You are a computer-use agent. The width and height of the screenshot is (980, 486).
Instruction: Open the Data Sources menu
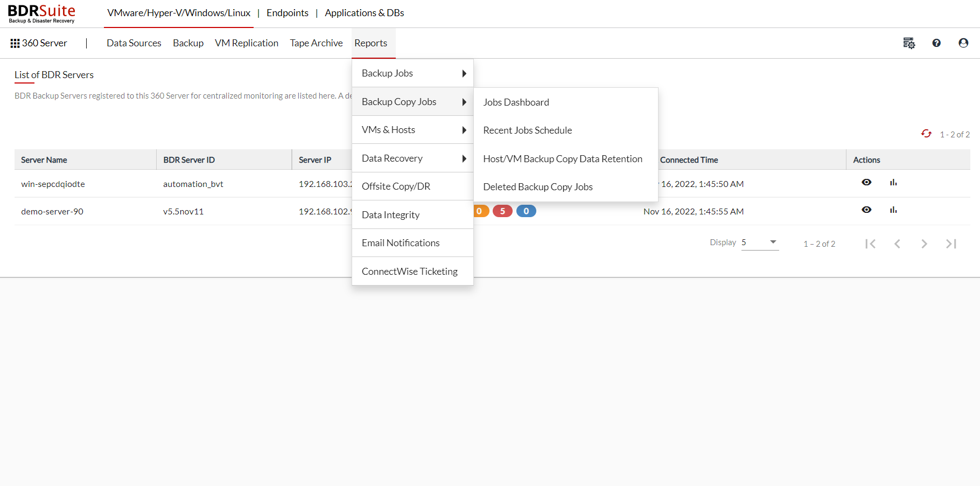click(x=134, y=43)
